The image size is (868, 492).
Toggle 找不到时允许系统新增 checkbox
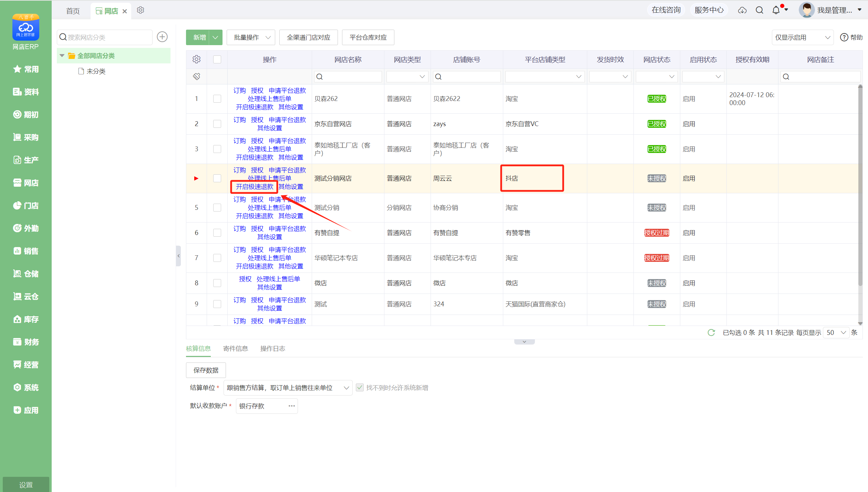click(x=360, y=388)
